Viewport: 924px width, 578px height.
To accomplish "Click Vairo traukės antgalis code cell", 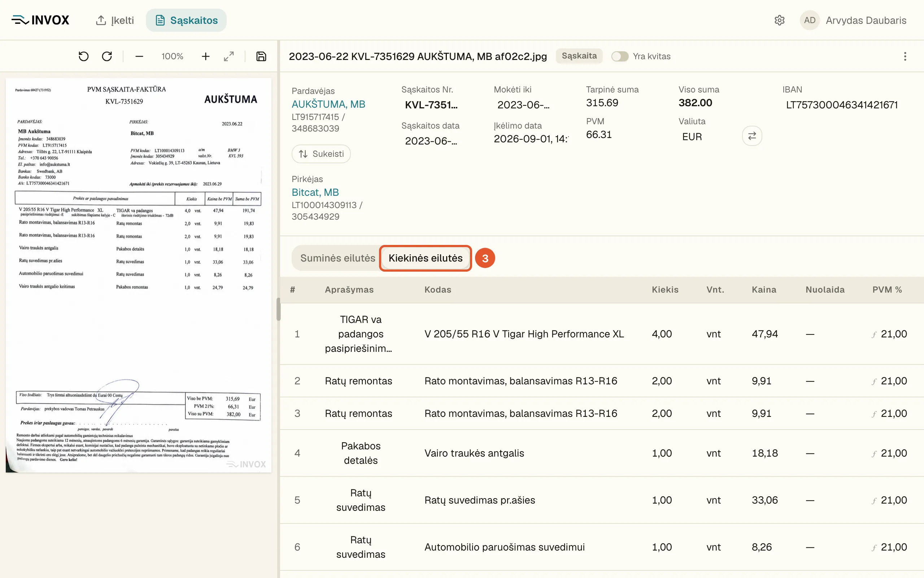I will point(474,453).
